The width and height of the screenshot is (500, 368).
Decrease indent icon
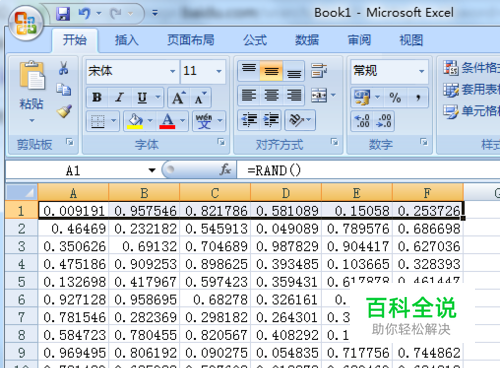point(249,120)
